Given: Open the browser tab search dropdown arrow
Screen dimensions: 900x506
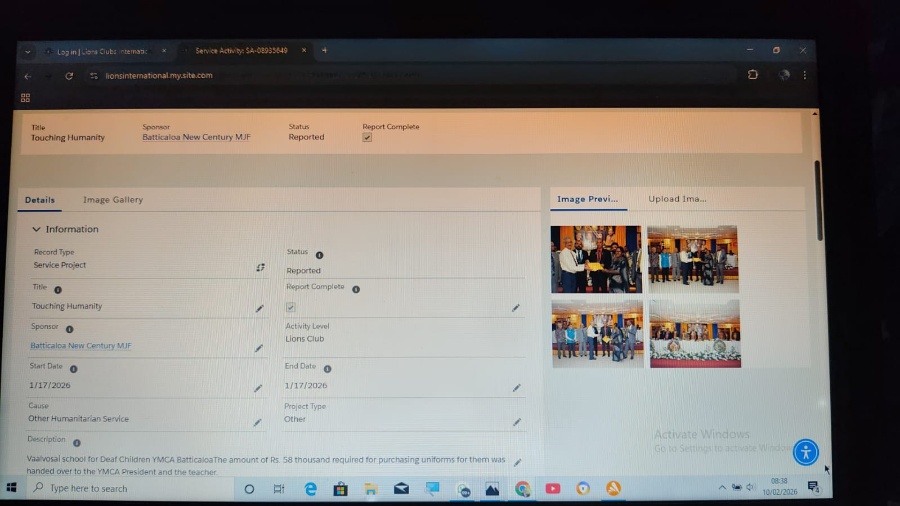Looking at the screenshot, I should (28, 52).
